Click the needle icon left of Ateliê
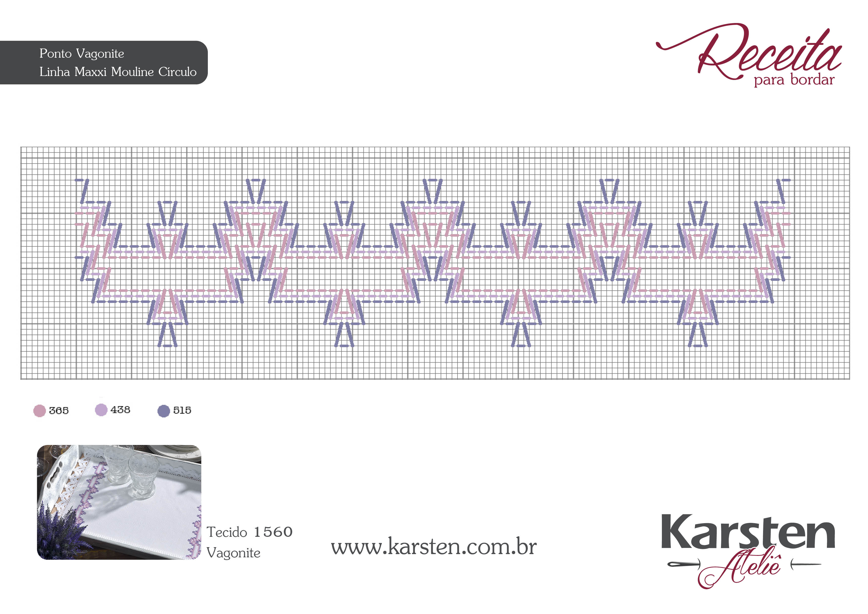Image resolution: width=868 pixels, height=614 pixels. (683, 565)
